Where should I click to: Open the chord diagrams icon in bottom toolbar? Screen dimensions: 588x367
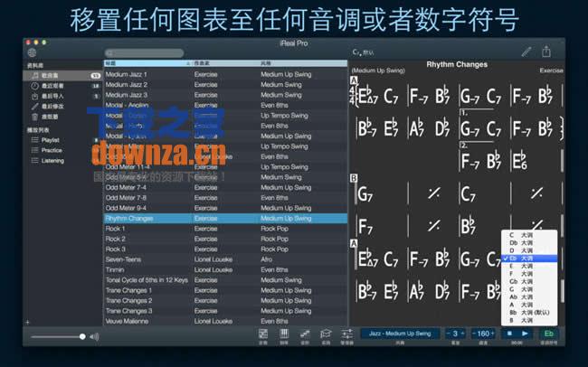coord(305,334)
